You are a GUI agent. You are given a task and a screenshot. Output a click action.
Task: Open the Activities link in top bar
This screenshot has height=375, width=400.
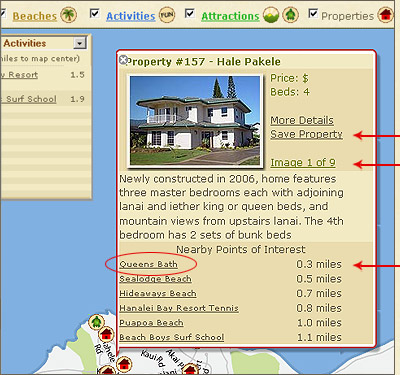[x=131, y=16]
